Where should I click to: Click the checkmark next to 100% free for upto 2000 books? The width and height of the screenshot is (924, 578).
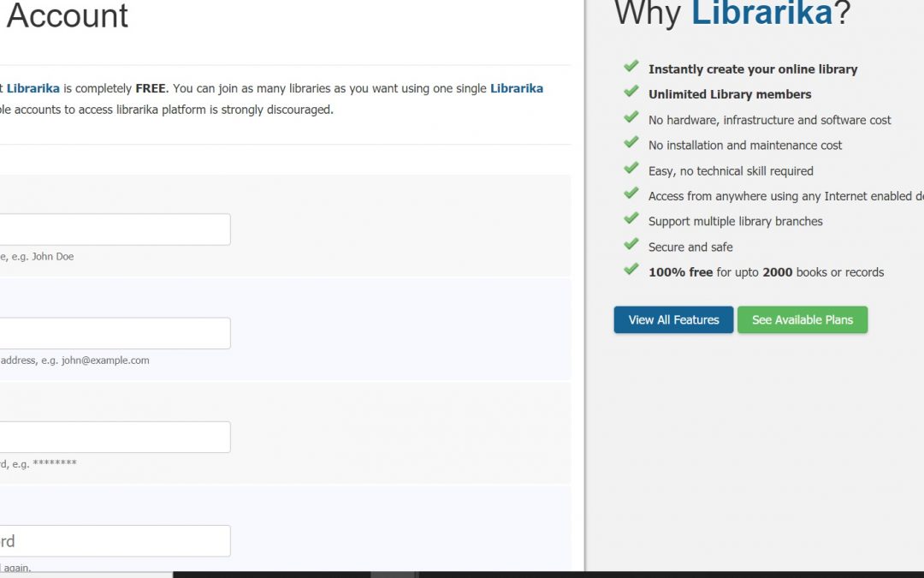click(x=631, y=270)
